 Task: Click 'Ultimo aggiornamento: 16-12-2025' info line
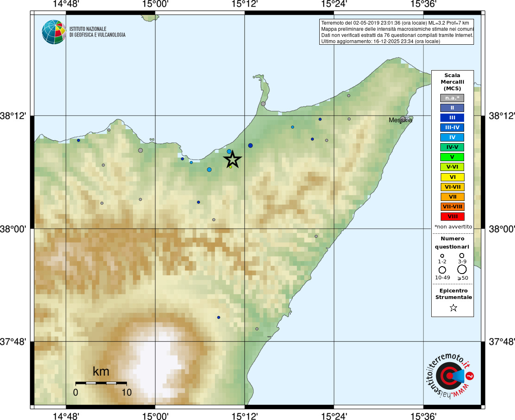click(x=380, y=41)
